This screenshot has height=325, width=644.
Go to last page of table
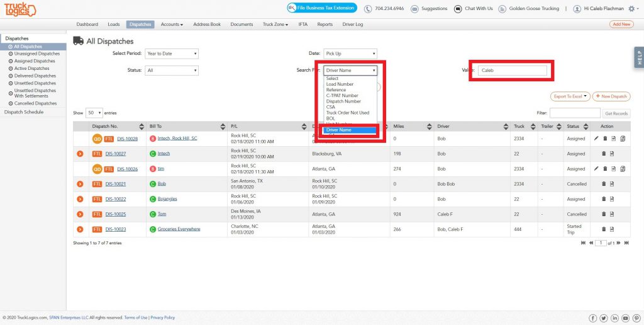click(626, 243)
